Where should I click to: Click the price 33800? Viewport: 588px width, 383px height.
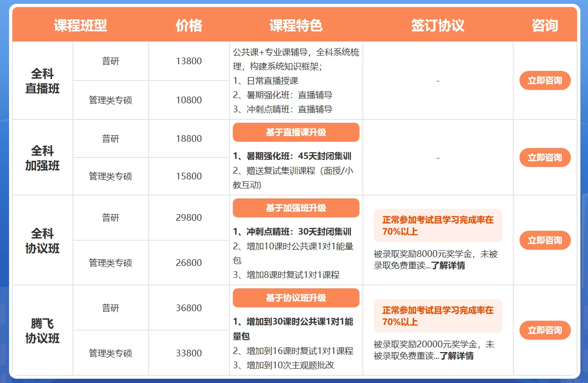(189, 353)
